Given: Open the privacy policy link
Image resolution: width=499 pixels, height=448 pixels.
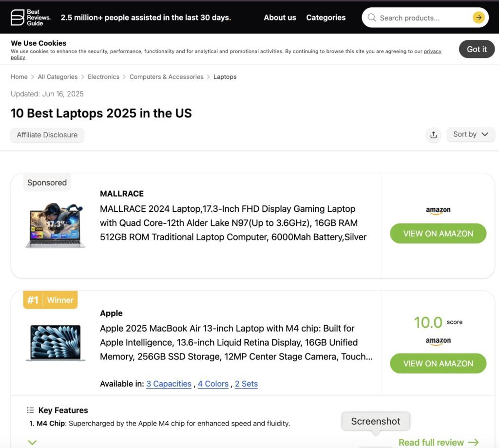Looking at the screenshot, I should tap(433, 51).
